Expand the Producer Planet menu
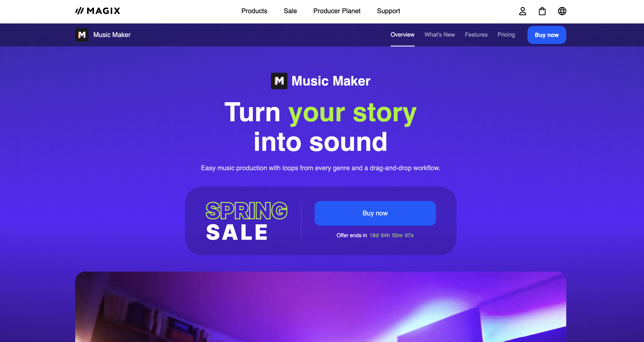This screenshot has width=644, height=342. (337, 11)
